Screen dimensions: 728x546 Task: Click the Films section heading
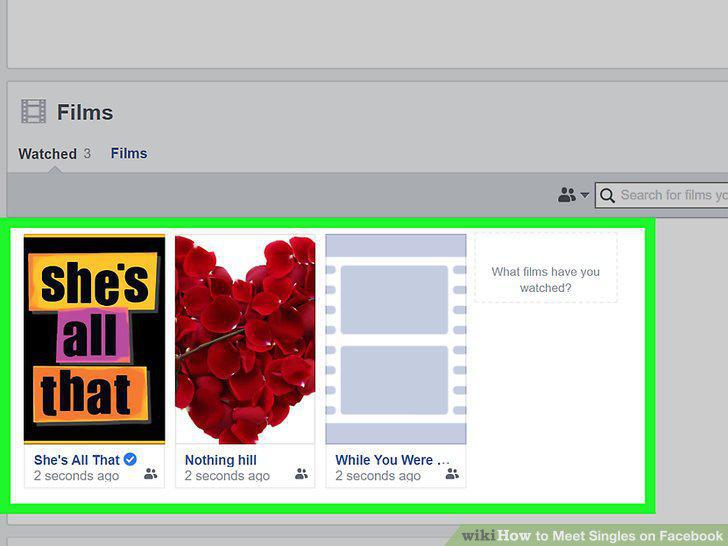tap(85, 112)
